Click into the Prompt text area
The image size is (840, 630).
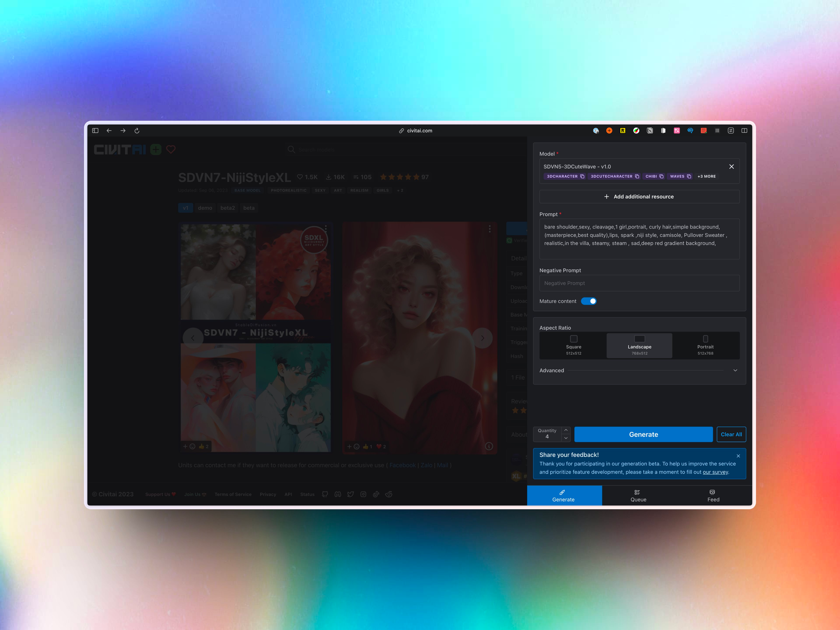click(639, 239)
